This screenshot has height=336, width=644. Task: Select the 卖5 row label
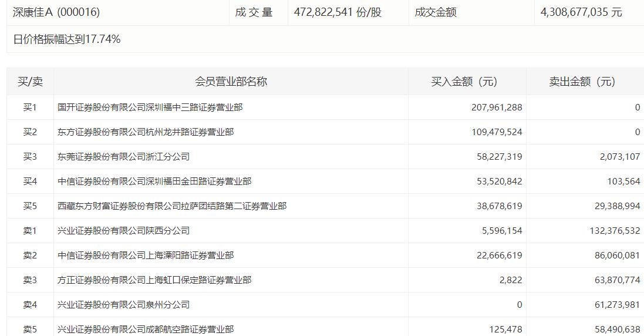tap(30, 330)
